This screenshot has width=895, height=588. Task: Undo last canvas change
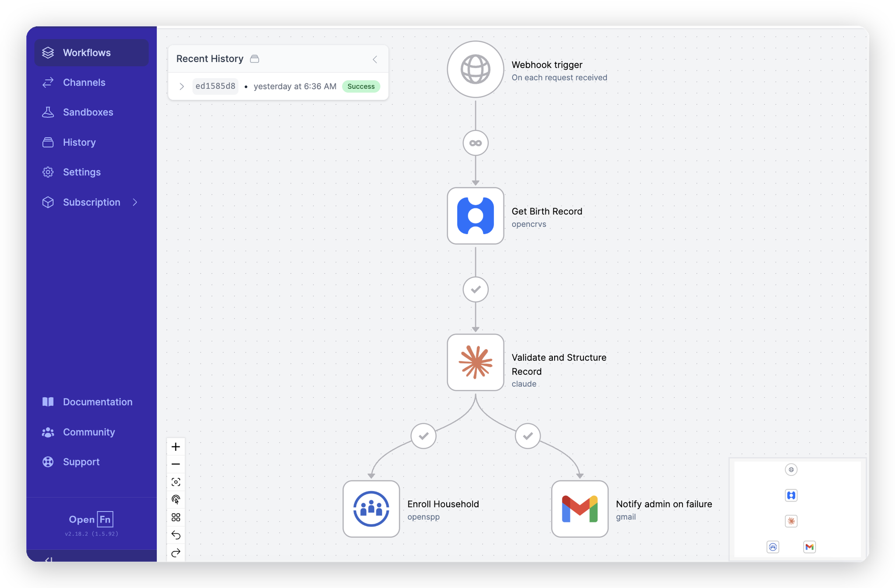[176, 535]
